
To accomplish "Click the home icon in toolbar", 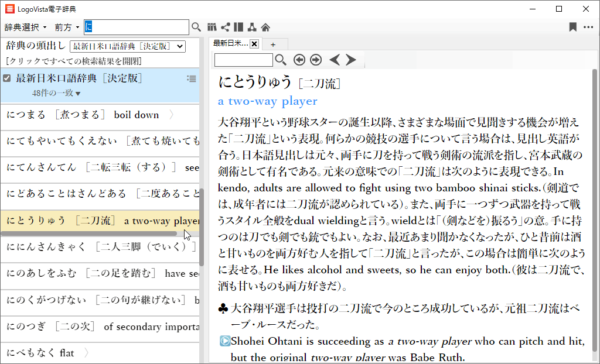I will coord(265,27).
